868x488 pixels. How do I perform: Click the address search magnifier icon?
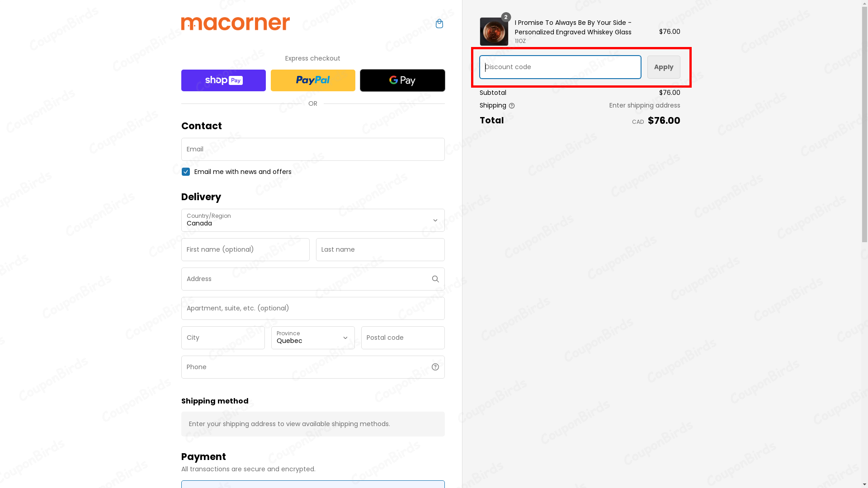coord(435,279)
